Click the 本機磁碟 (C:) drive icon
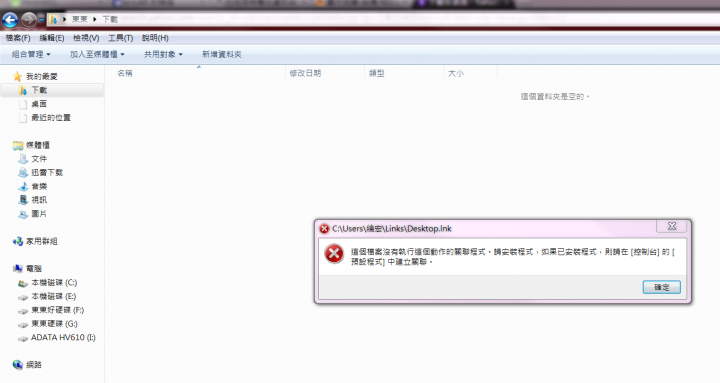The image size is (720, 383). pos(22,283)
